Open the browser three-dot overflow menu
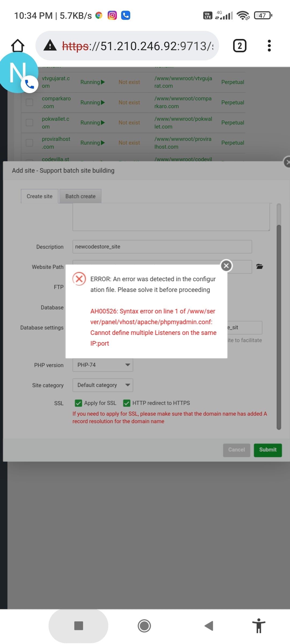 (x=269, y=46)
